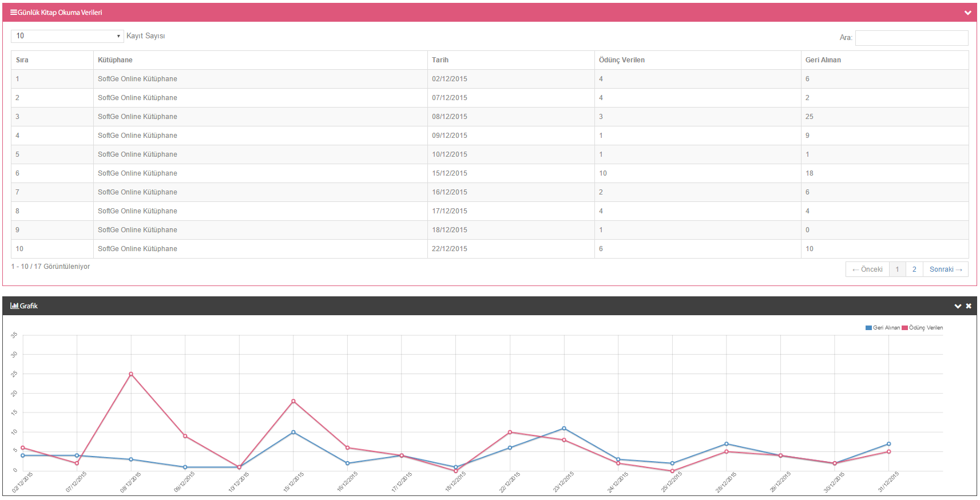This screenshot has height=500, width=980.
Task: Select pagination page 1
Action: (x=898, y=269)
